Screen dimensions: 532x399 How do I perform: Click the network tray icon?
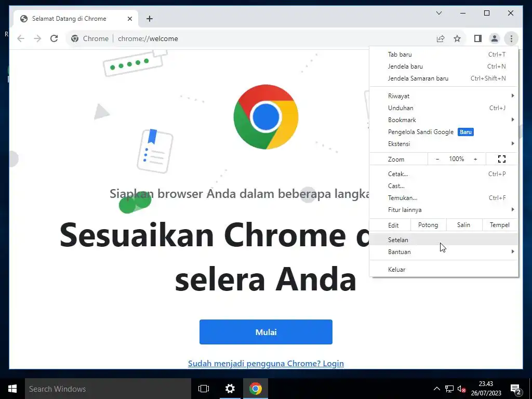pos(449,389)
